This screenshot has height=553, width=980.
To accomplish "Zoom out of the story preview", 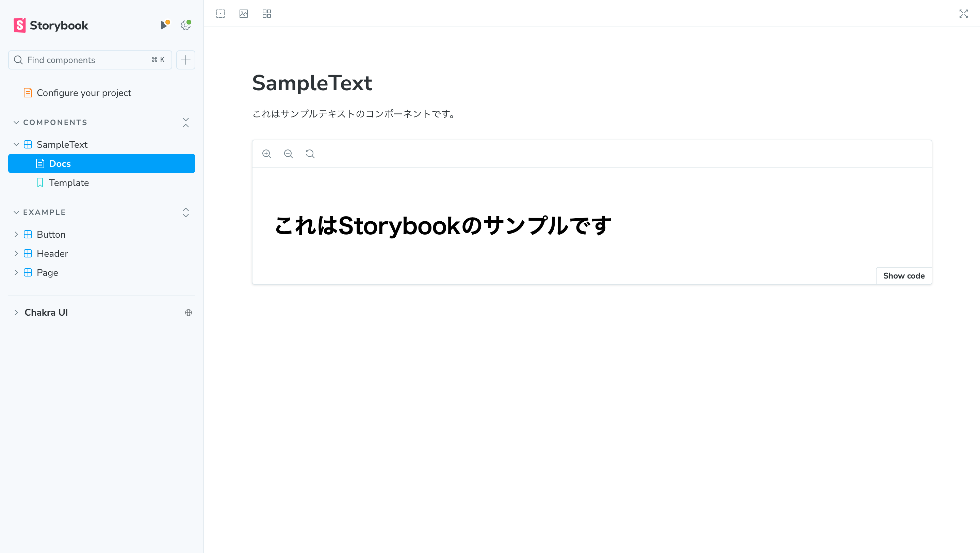I will [289, 154].
